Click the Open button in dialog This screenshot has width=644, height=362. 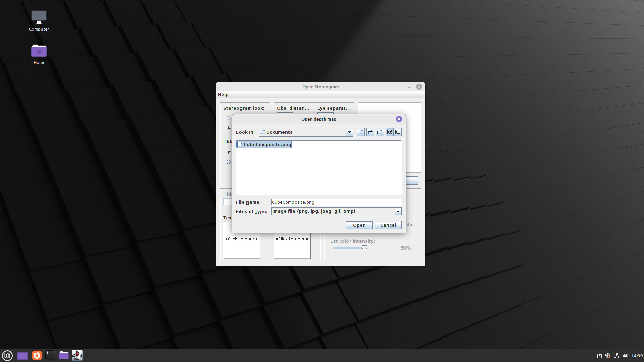point(359,225)
